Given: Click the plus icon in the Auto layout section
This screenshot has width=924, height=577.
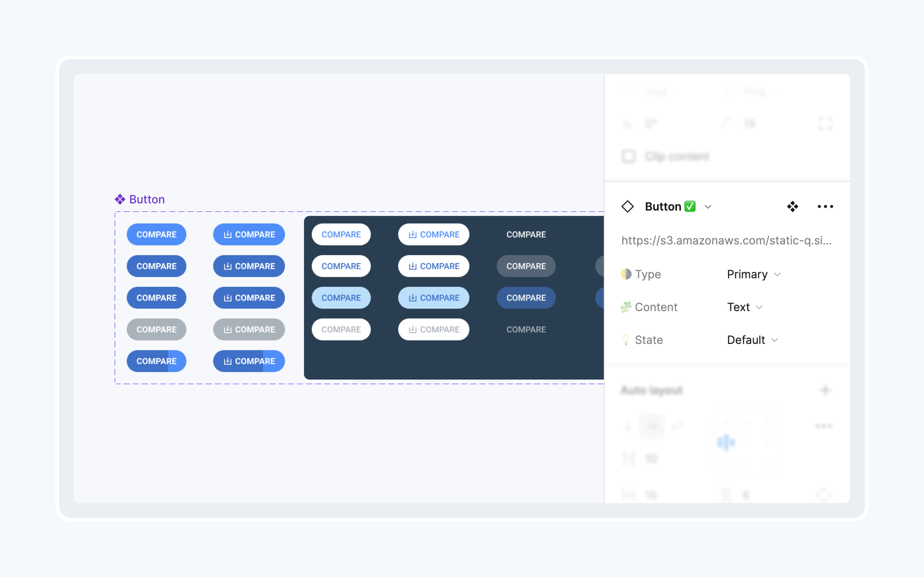Looking at the screenshot, I should tap(826, 390).
